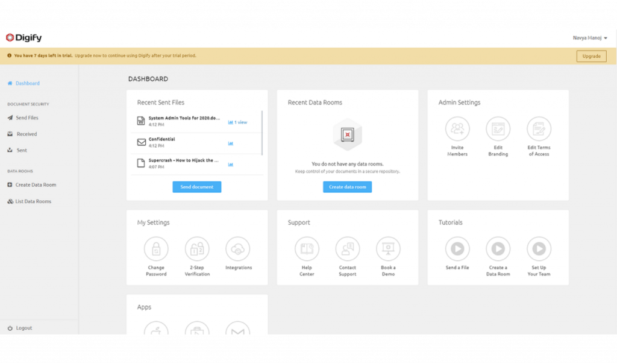Set up 2-Step Verification

click(196, 248)
